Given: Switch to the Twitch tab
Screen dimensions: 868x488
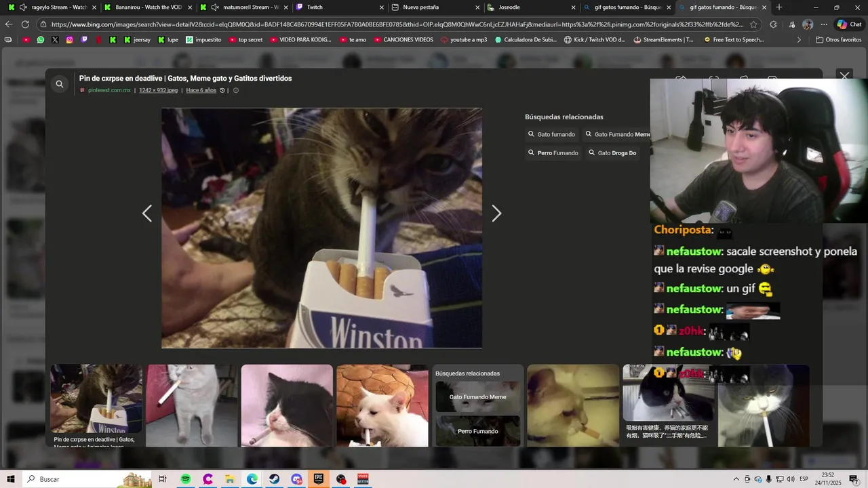Looking at the screenshot, I should 340,7.
